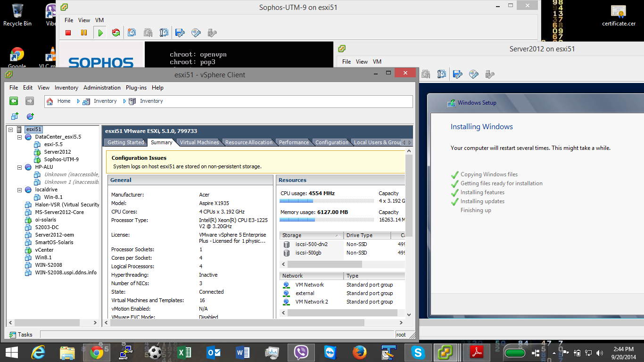Image resolution: width=644 pixels, height=362 pixels.
Task: Select the Server2012 virtual machine in tree
Action: point(58,152)
